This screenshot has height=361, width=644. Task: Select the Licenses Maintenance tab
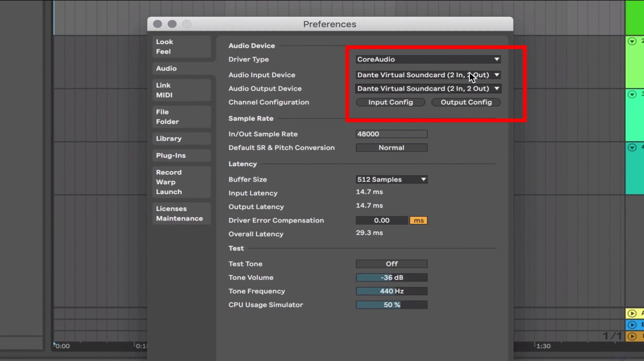182,213
